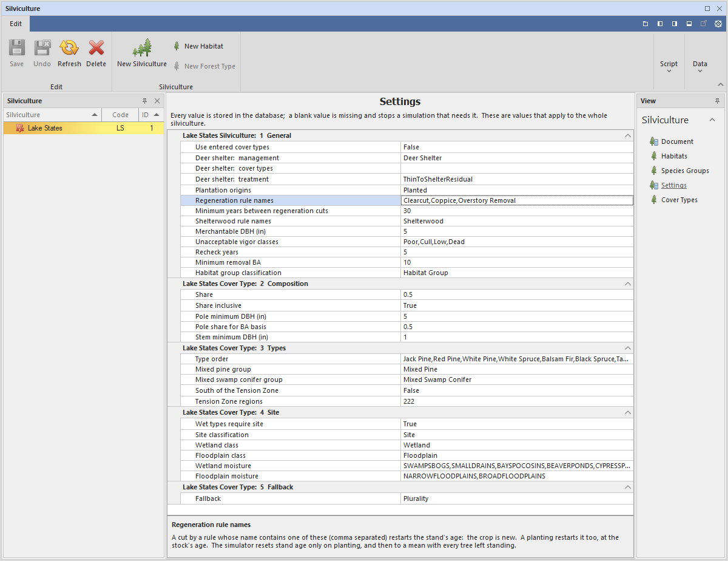Select the Deer shelter: cover types blank value
Viewport: 728px width, 561px height.
click(517, 168)
